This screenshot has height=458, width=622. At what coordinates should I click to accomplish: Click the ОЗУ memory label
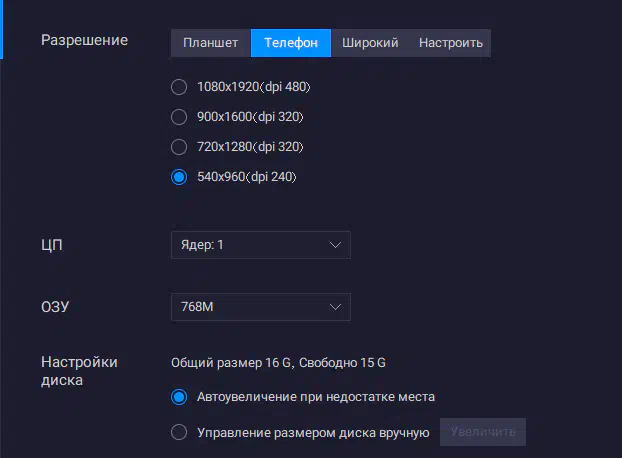pos(55,307)
